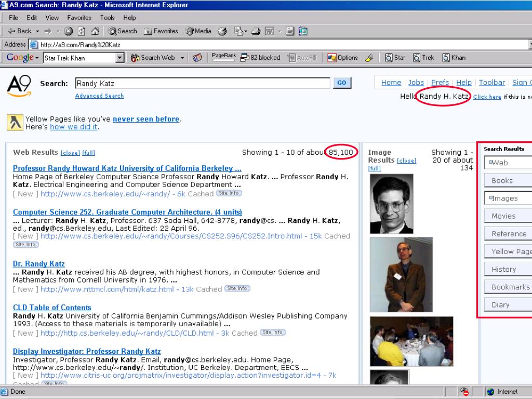
Task: Click the Mail toolbar icon
Action: click(238, 31)
